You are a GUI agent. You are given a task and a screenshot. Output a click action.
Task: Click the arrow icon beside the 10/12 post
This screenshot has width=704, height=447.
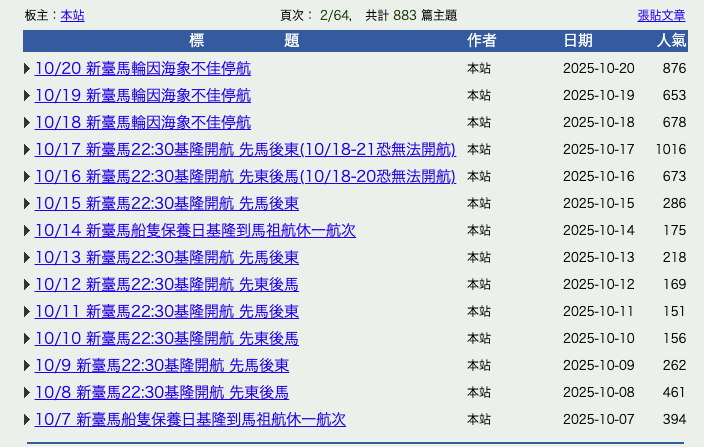point(27,285)
